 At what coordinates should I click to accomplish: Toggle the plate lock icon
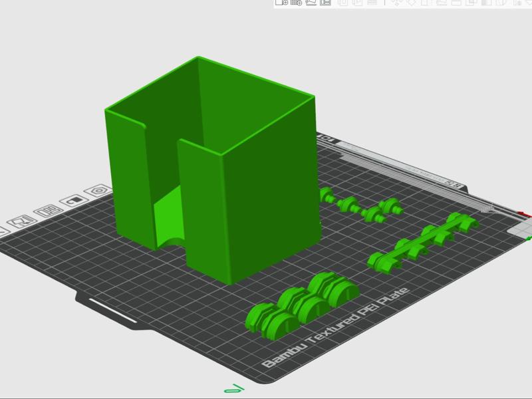point(74,201)
